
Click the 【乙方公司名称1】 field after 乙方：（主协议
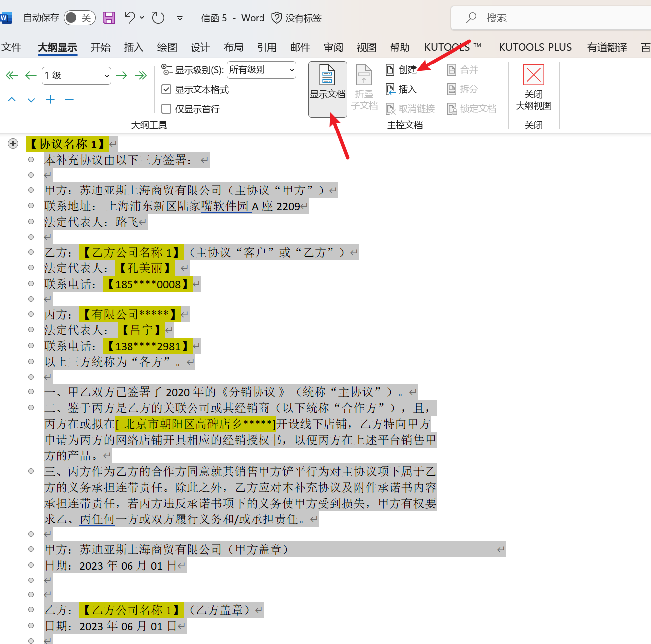coord(131,252)
